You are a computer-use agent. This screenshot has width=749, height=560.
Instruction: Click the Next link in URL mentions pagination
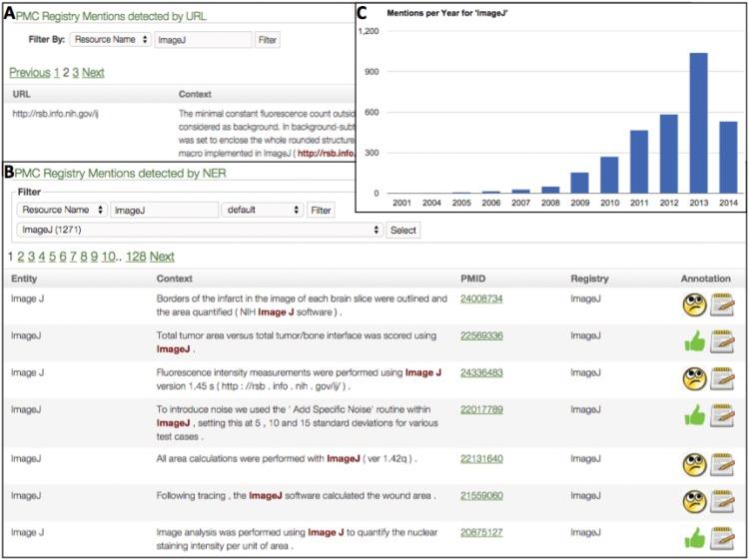click(93, 73)
